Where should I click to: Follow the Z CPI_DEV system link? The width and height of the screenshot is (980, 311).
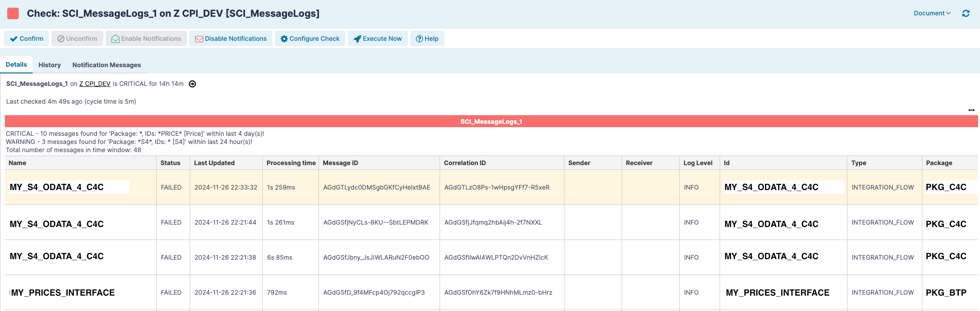click(95, 84)
